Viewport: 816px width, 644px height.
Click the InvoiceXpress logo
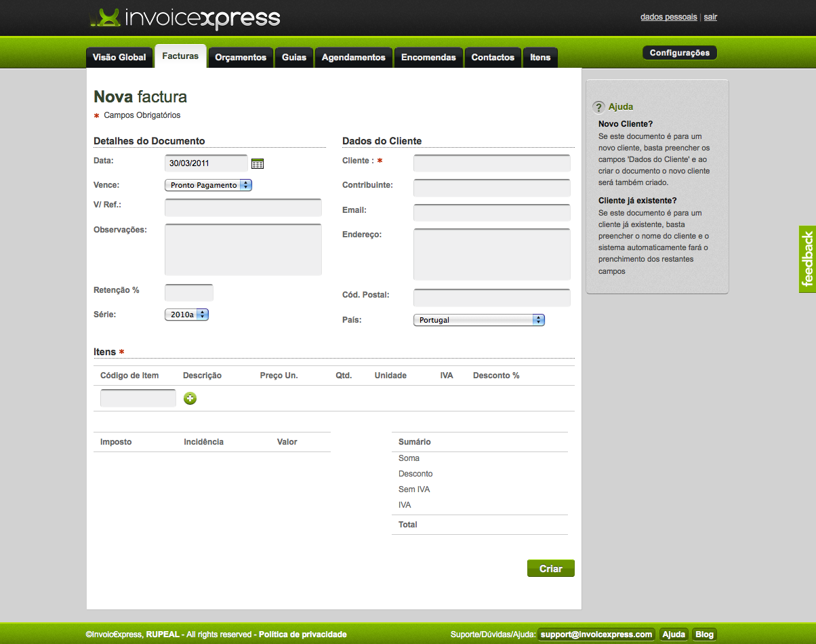(185, 18)
